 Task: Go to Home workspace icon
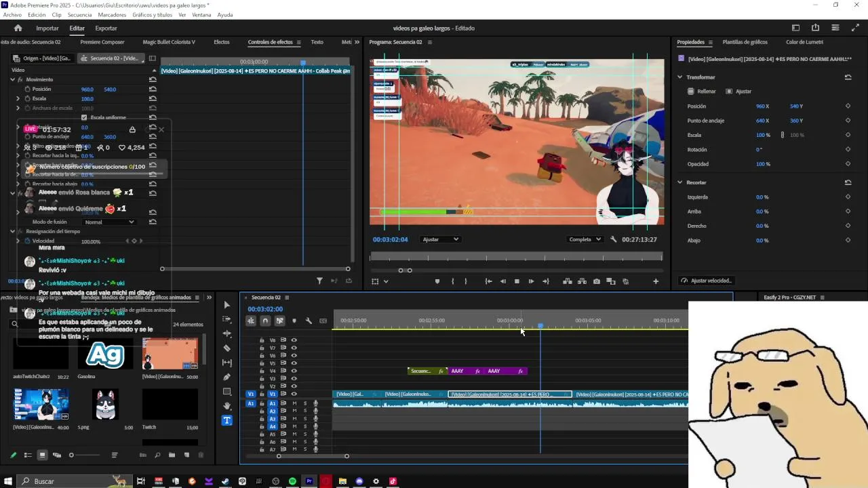18,28
